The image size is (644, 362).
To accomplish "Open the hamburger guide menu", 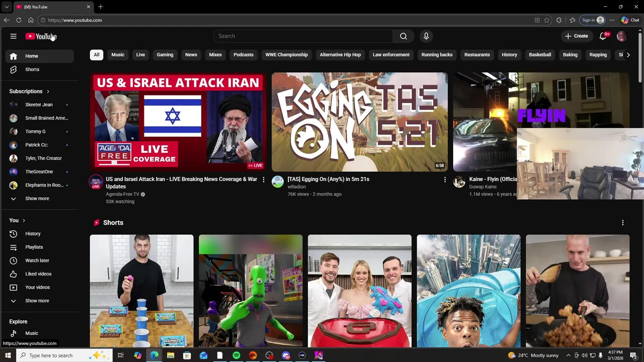I will pyautogui.click(x=14, y=36).
